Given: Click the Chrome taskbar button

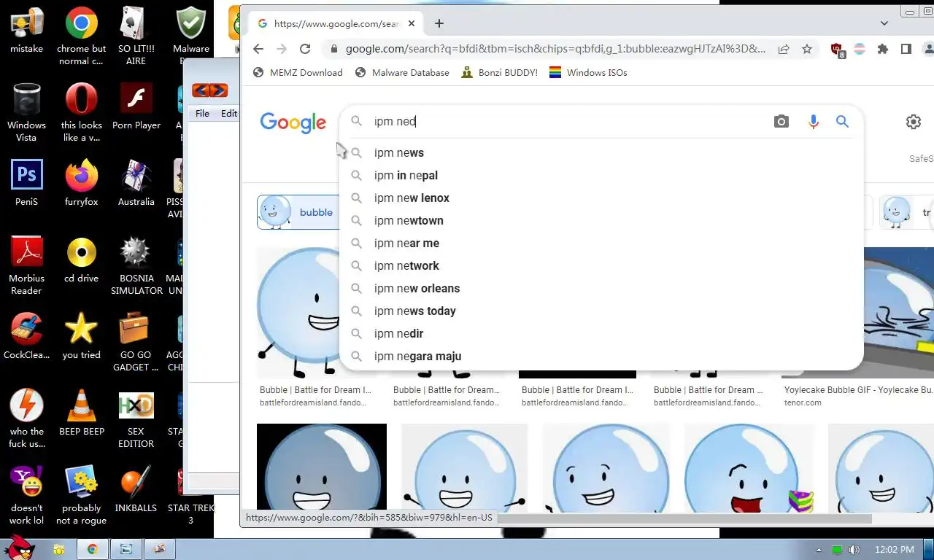Looking at the screenshot, I should pos(93,549).
